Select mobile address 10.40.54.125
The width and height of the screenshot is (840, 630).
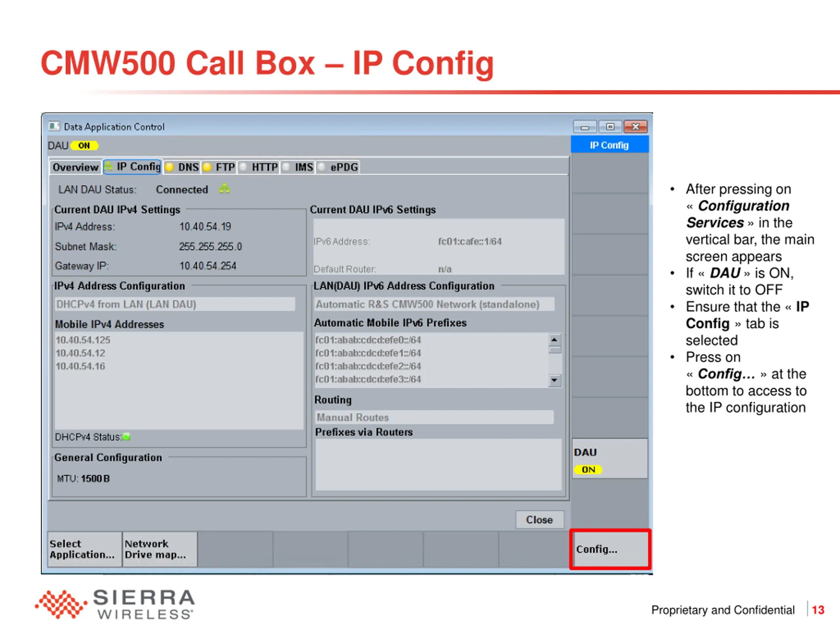click(x=83, y=340)
